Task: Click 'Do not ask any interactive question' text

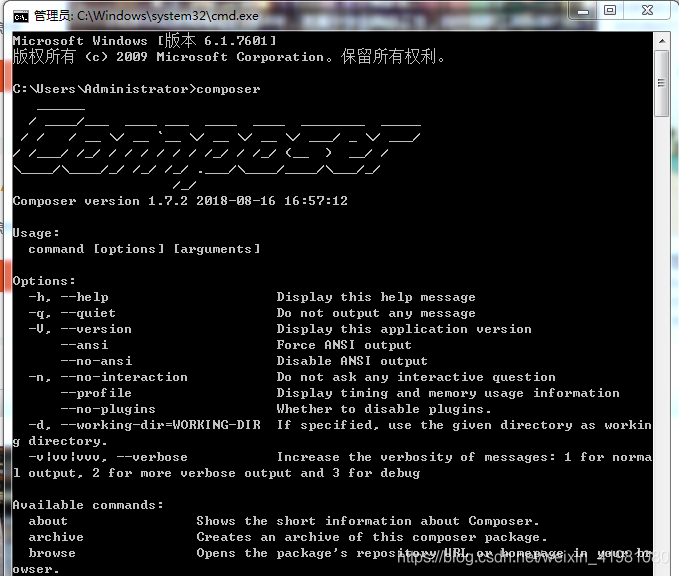Action: click(416, 377)
